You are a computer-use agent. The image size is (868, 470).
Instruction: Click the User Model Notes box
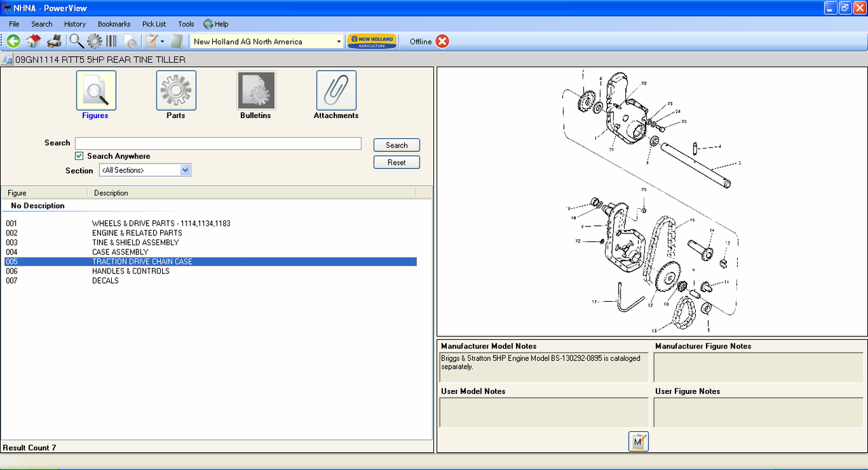(x=544, y=412)
